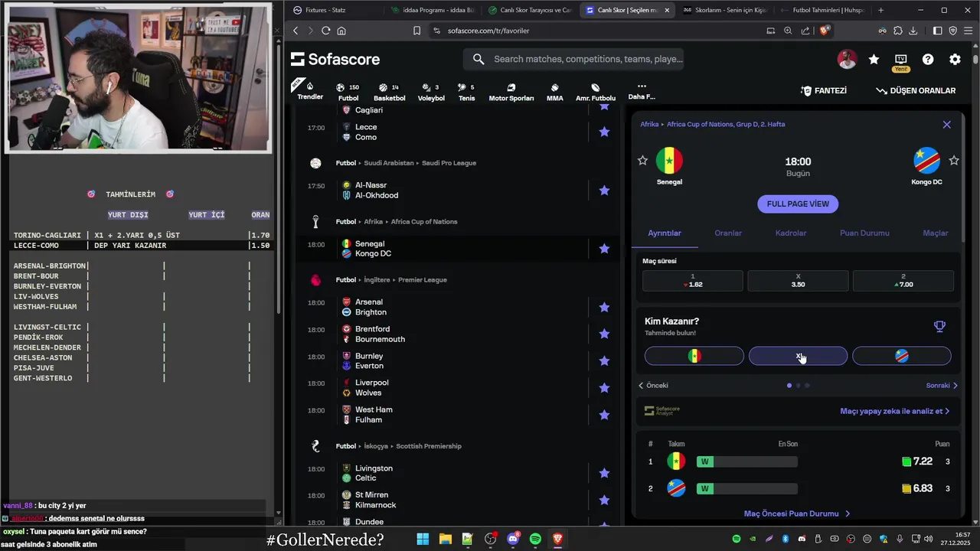Select the Voleybol sport icon
980x551 pixels.
pyautogui.click(x=431, y=92)
